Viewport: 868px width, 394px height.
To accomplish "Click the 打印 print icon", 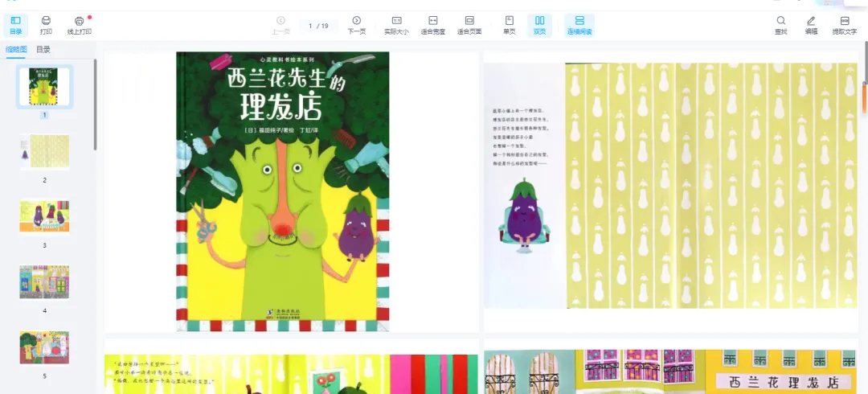I will click(46, 26).
